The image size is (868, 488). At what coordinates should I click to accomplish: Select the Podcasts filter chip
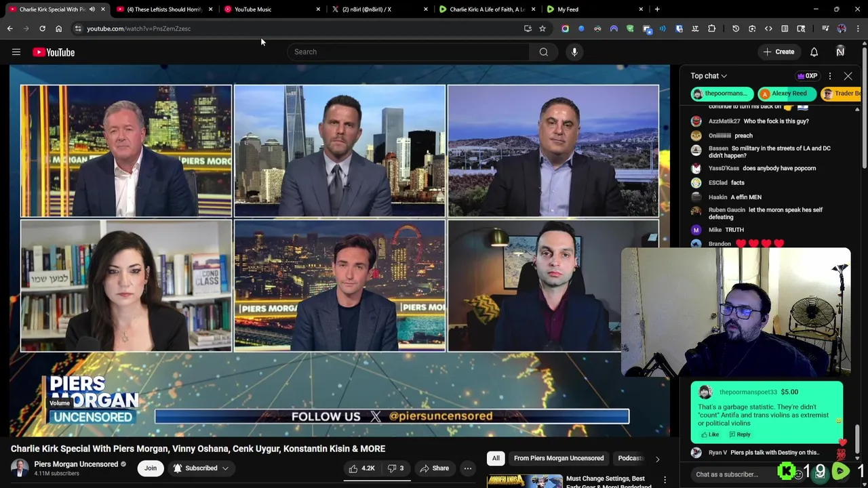[x=630, y=458]
